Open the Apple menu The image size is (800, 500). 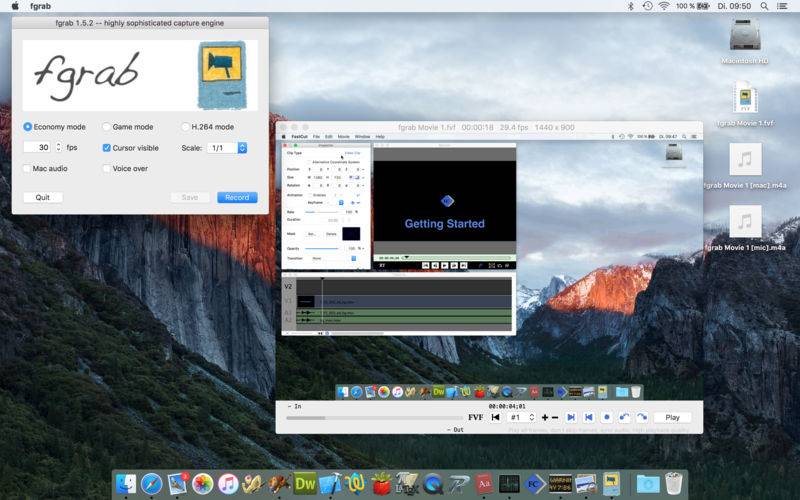13,6
